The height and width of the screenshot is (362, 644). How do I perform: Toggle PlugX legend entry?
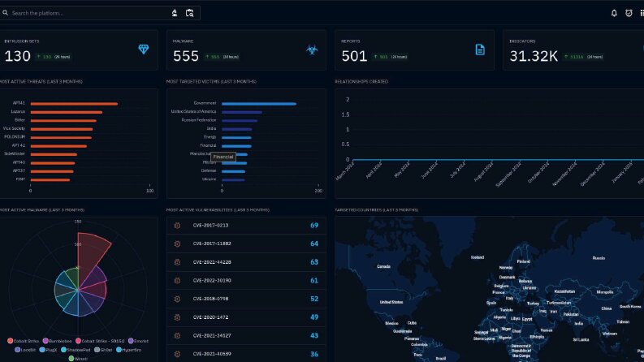48,350
